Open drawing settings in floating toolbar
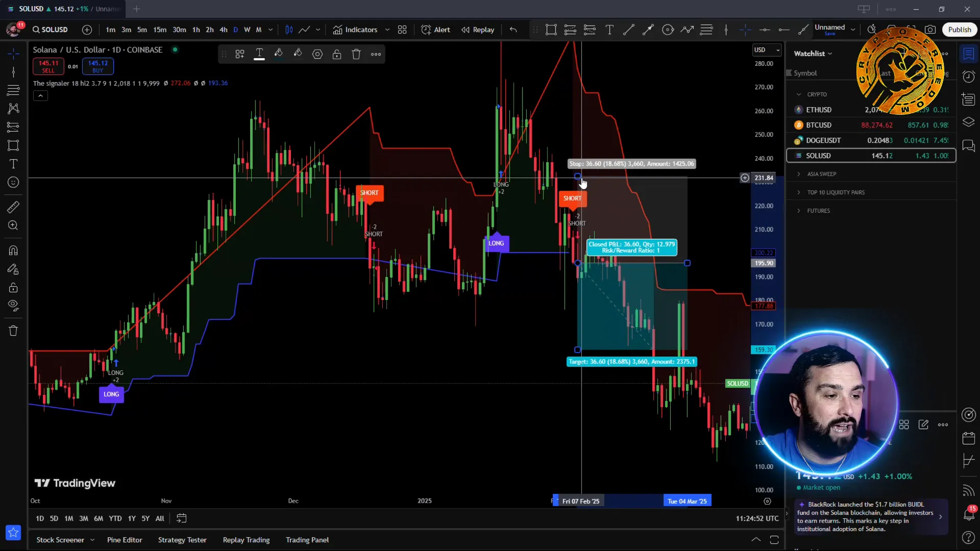Screen dimensions: 980x551 317,54
